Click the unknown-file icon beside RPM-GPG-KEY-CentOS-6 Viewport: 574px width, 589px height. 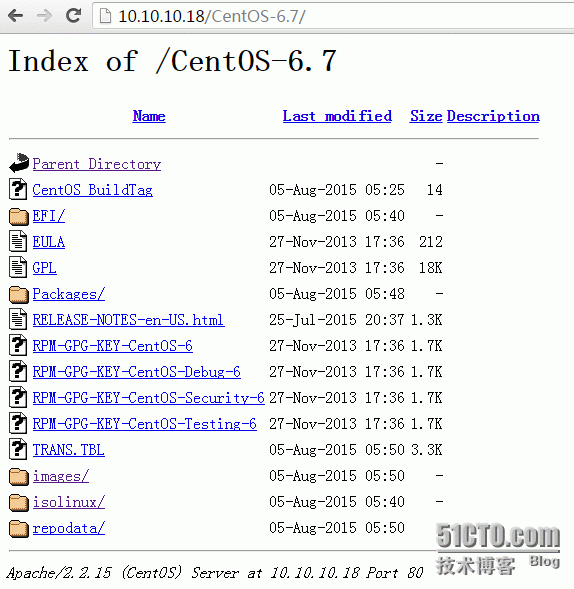click(18, 345)
